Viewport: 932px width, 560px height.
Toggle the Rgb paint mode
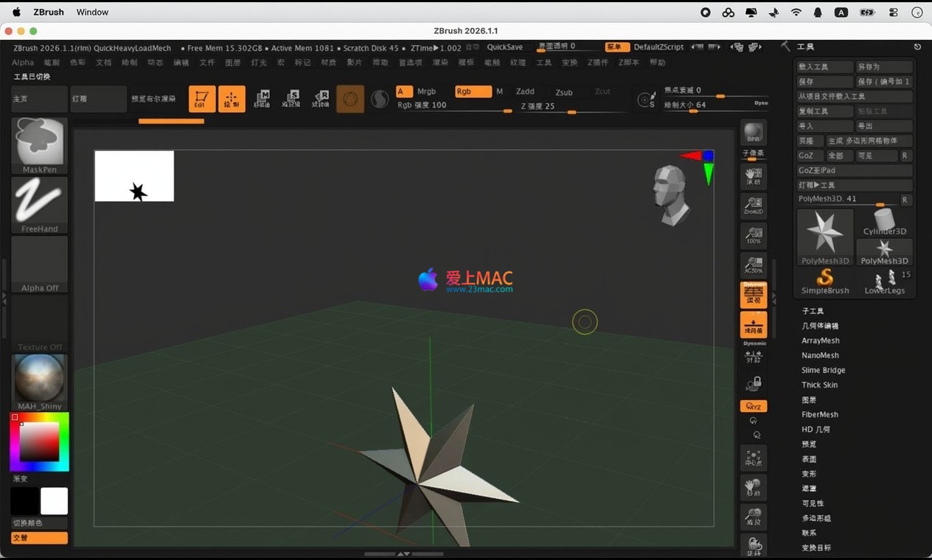point(472,91)
